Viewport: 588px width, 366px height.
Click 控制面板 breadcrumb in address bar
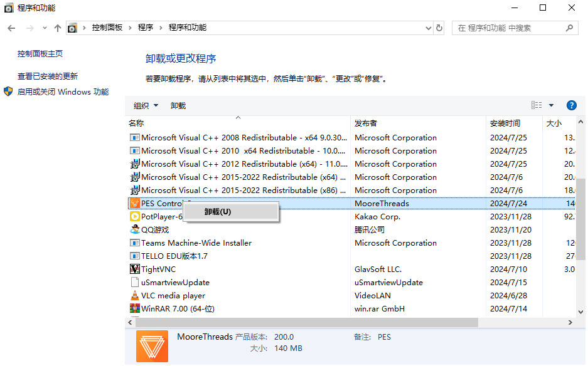point(107,28)
